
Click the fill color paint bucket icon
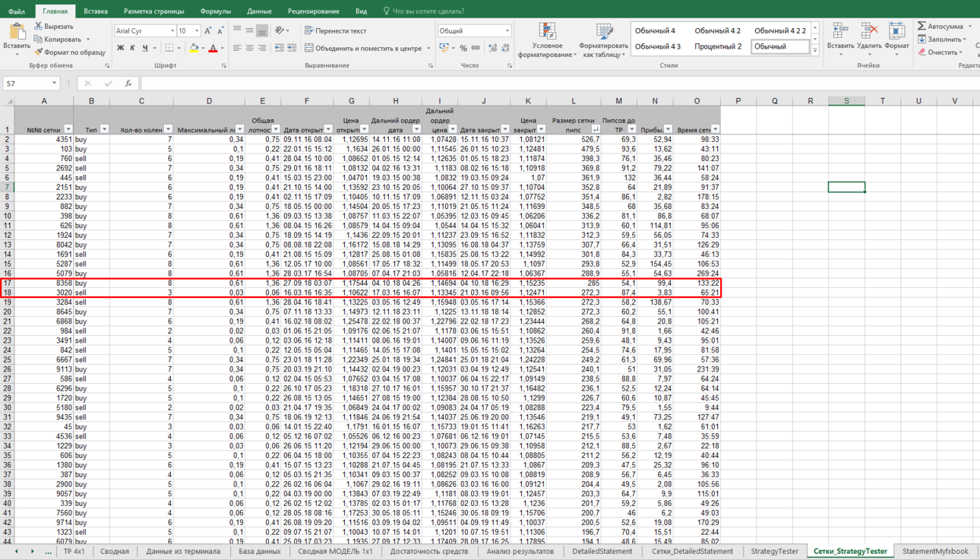pos(194,48)
